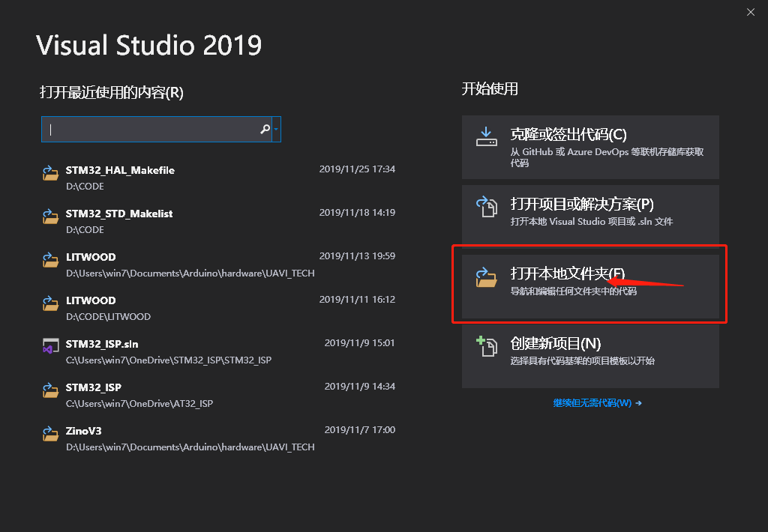Image resolution: width=768 pixels, height=532 pixels.
Task: Click the solution icon beside STM32_ISP.sln
Action: (50, 346)
